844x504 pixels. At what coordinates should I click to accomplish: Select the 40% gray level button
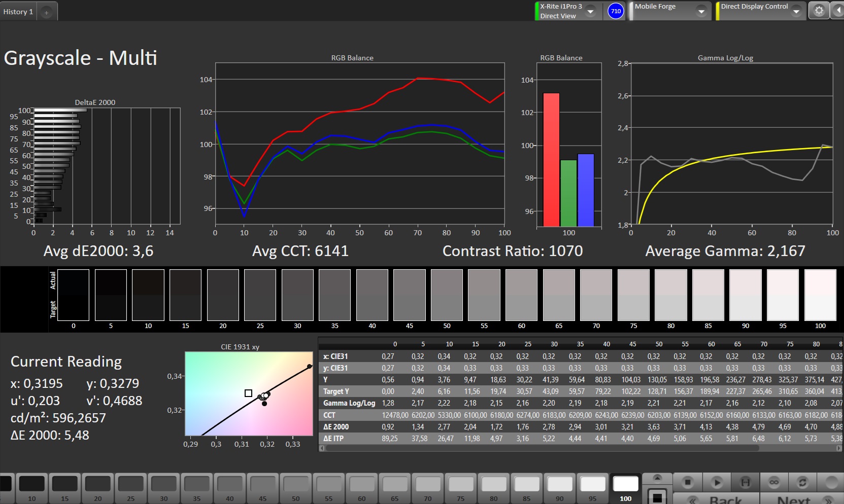point(230,488)
